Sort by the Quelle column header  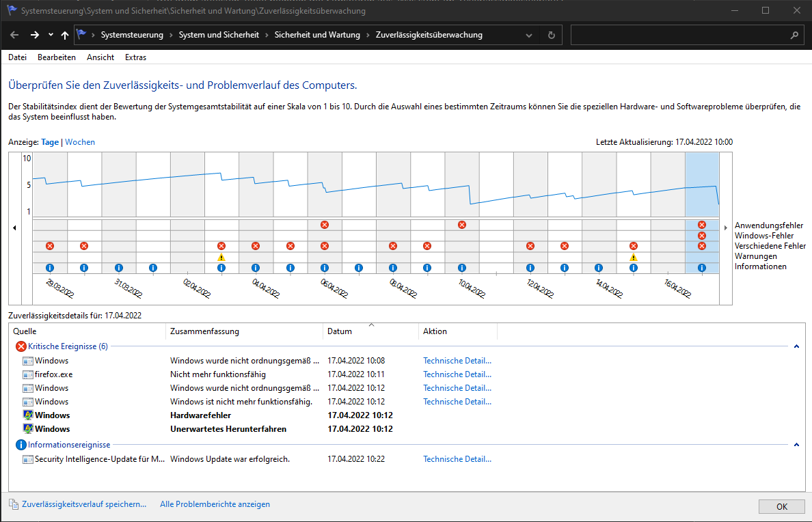click(x=87, y=331)
